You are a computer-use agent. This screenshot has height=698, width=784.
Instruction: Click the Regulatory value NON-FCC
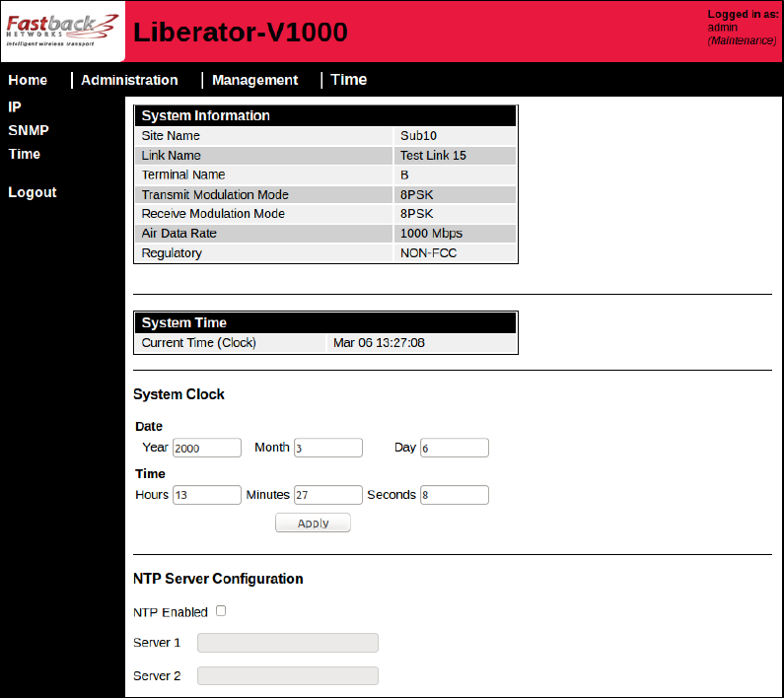(x=429, y=253)
